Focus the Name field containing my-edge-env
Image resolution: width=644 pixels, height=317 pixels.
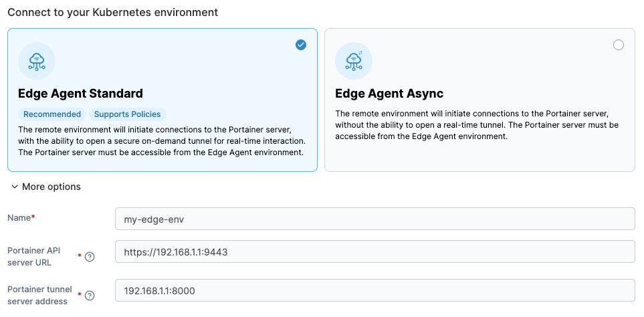pyautogui.click(x=374, y=219)
